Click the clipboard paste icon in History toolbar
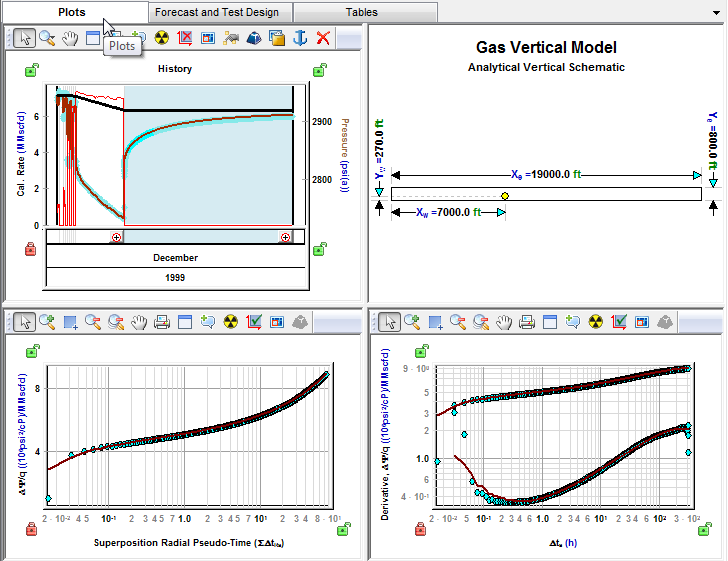Viewport: 728px width, 561px height. click(277, 38)
